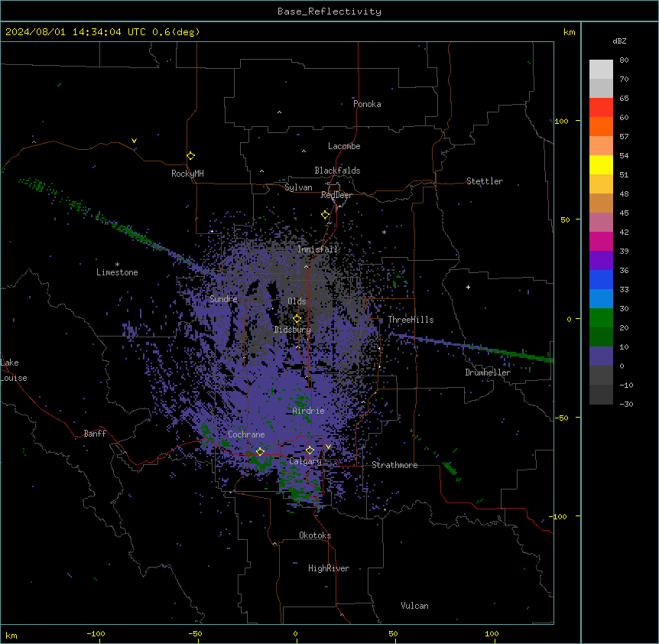Click the yellow V marker northwest of RockyMH

(x=134, y=141)
